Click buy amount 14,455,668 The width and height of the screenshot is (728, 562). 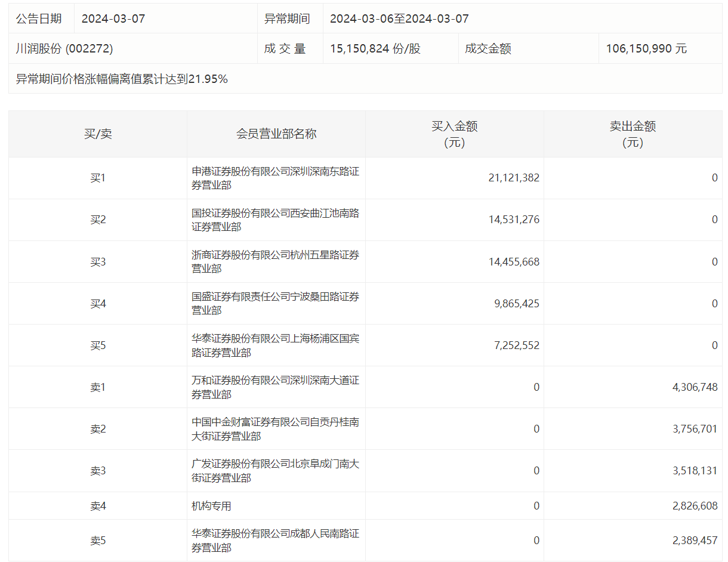click(514, 261)
